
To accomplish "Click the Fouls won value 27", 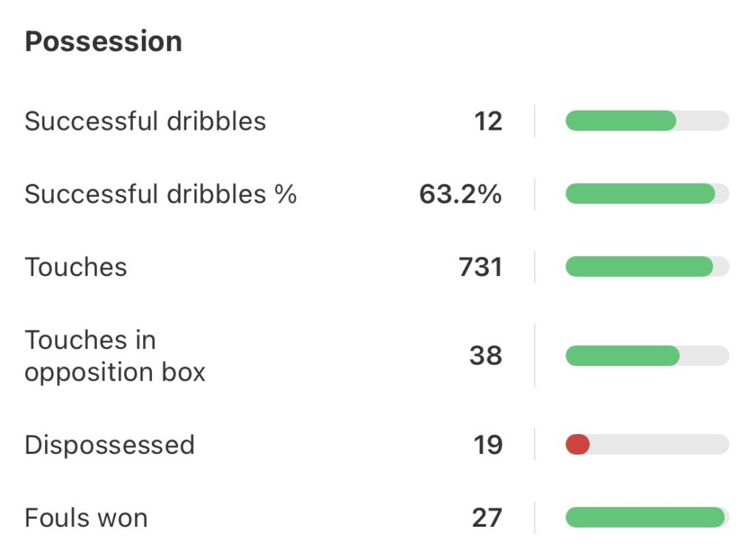I will click(487, 518).
